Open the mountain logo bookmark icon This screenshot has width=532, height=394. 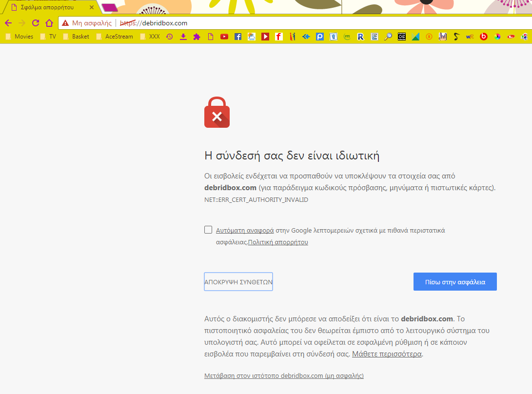click(252, 37)
